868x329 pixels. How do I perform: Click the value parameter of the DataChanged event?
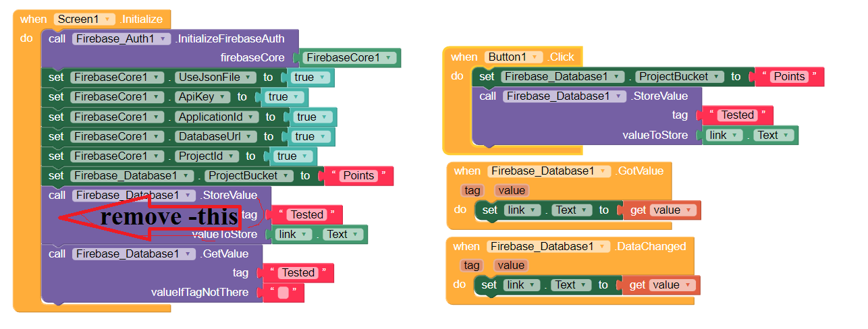(x=511, y=266)
